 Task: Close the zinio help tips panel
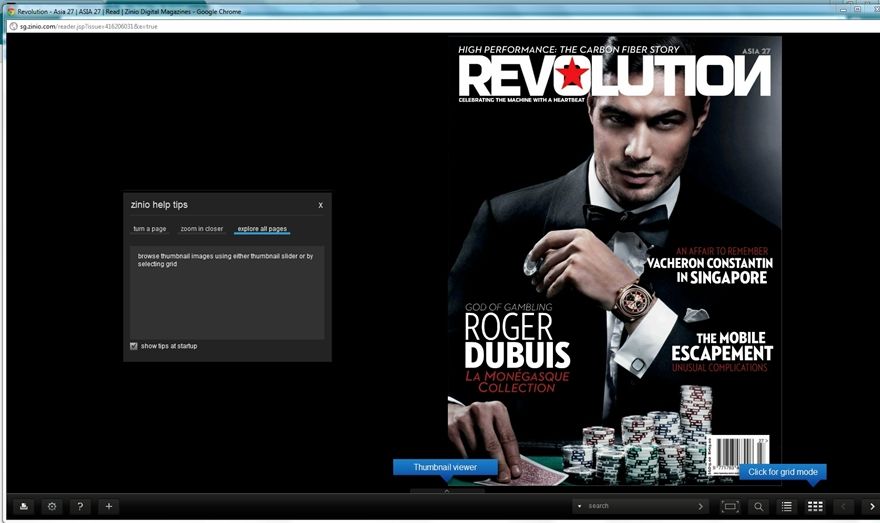tap(320, 205)
